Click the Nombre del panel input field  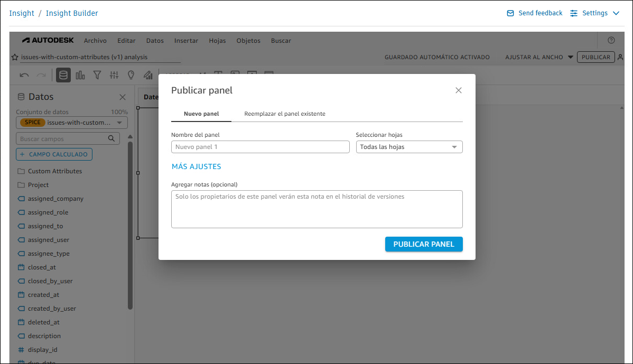click(x=260, y=147)
